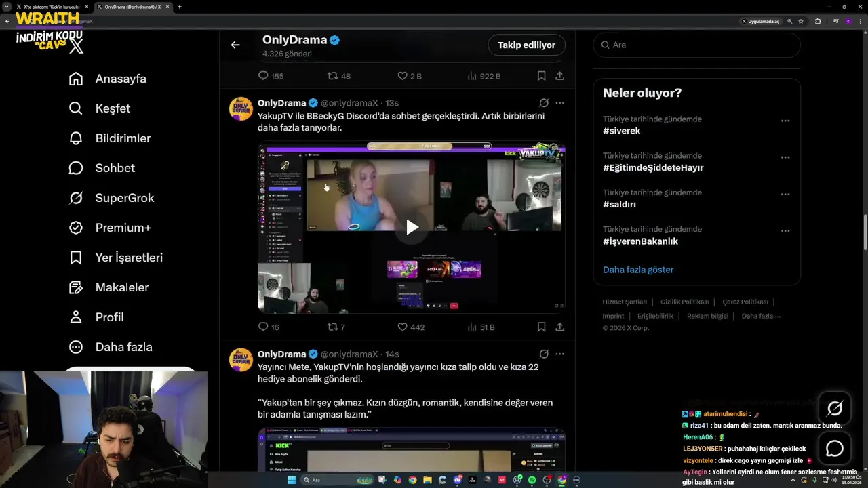The height and width of the screenshot is (488, 868).
Task: Open Grok explain icon on the 13s post
Action: [x=544, y=103]
